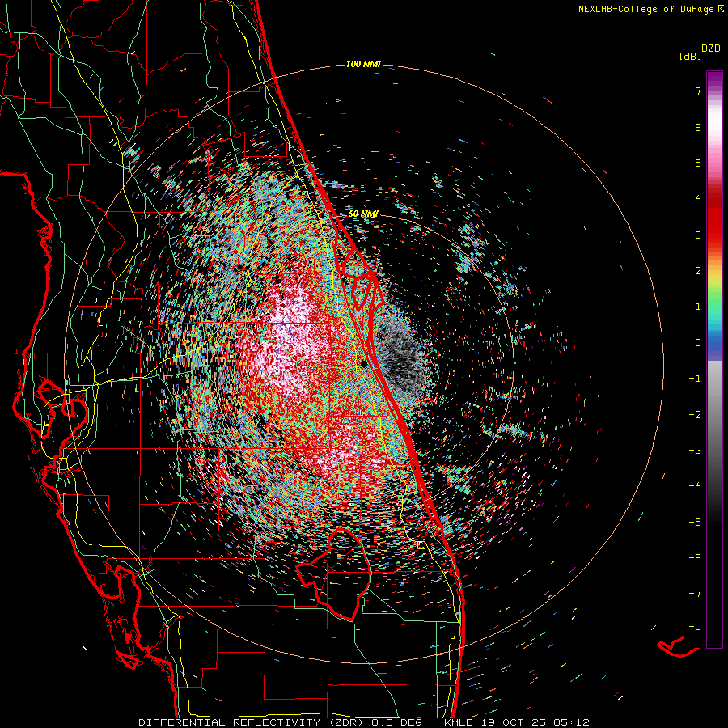The height and width of the screenshot is (728, 728).
Task: Click the 4 dB label on color scale
Action: pos(698,199)
